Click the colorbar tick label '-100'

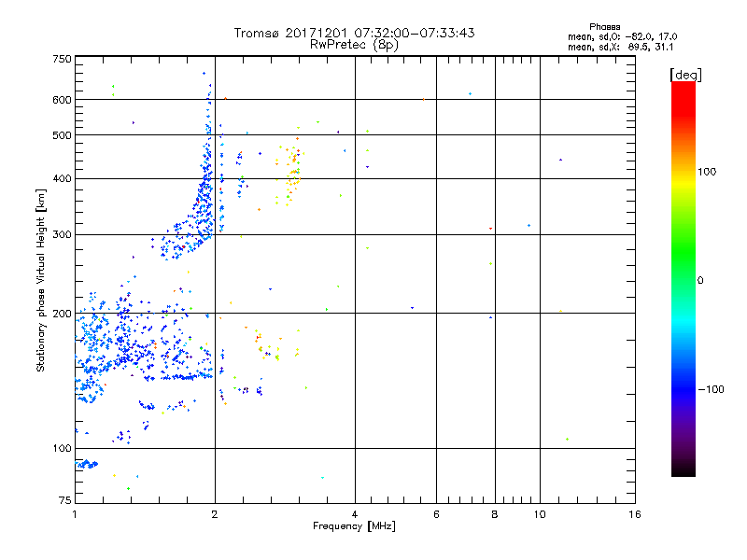pyautogui.click(x=711, y=389)
